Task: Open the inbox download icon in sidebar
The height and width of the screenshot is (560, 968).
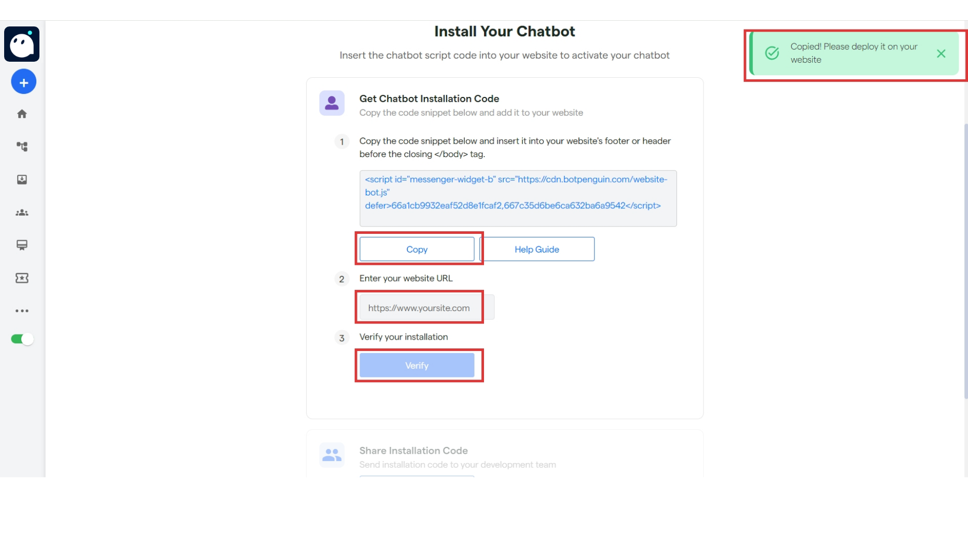Action: [22, 180]
